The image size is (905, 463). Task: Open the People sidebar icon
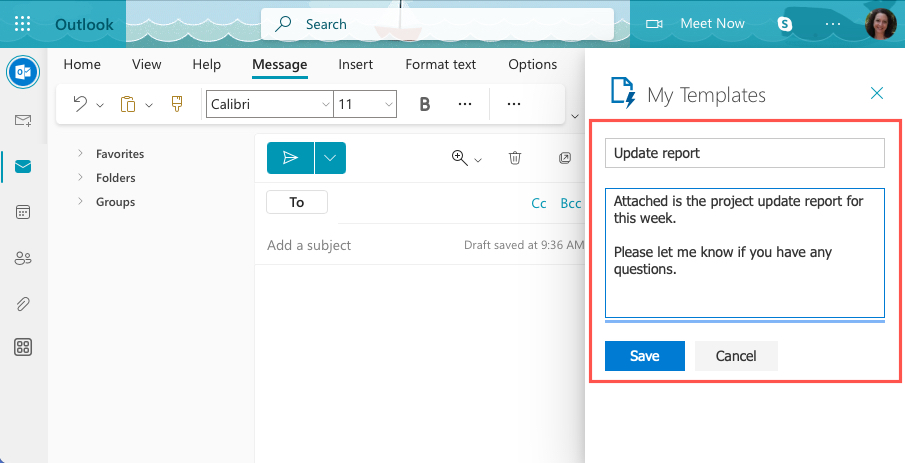23,258
